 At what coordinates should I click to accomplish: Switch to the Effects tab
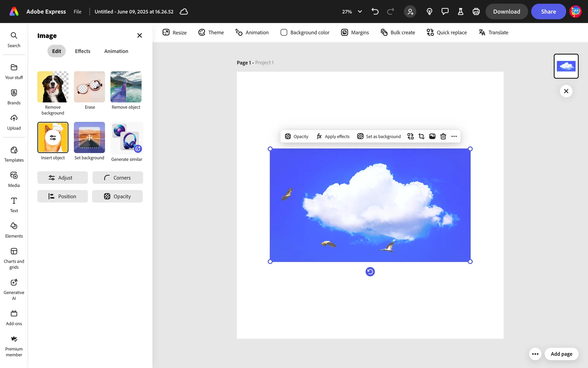82,51
